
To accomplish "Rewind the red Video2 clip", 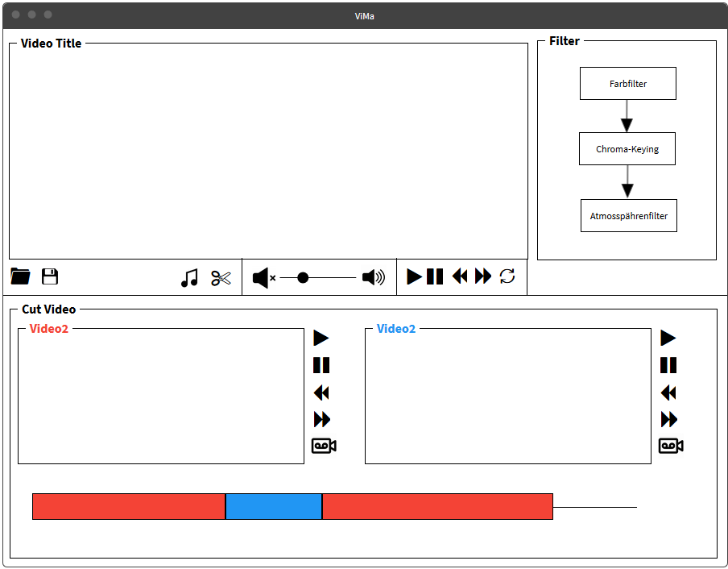I will click(321, 393).
